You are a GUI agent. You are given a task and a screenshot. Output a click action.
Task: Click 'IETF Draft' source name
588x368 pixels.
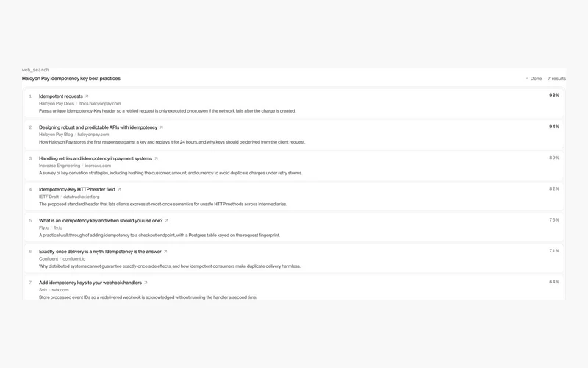coord(49,197)
